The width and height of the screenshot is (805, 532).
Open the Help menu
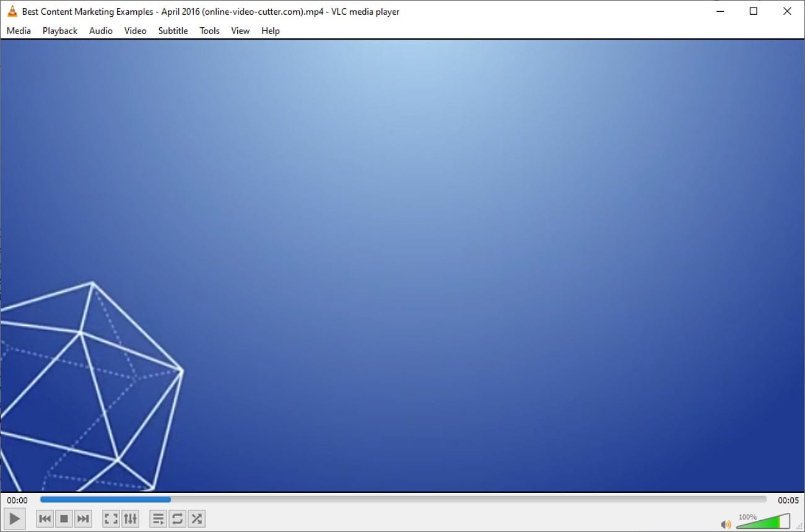click(270, 31)
